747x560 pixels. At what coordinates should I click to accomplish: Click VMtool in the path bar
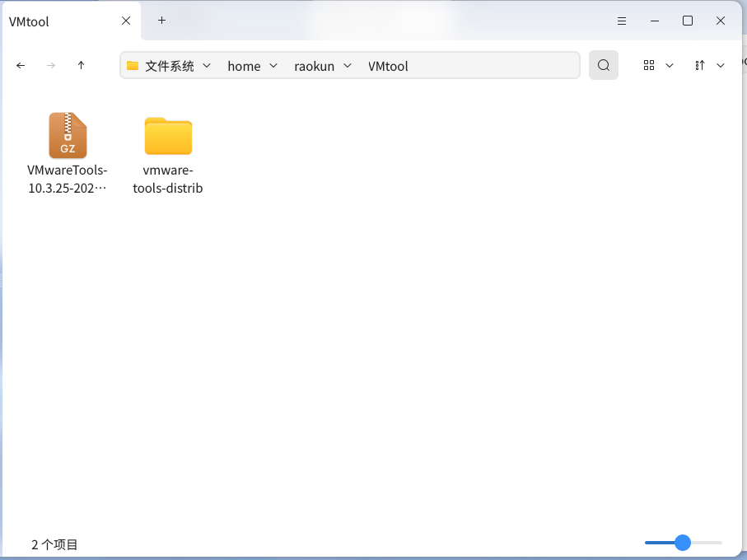(388, 66)
